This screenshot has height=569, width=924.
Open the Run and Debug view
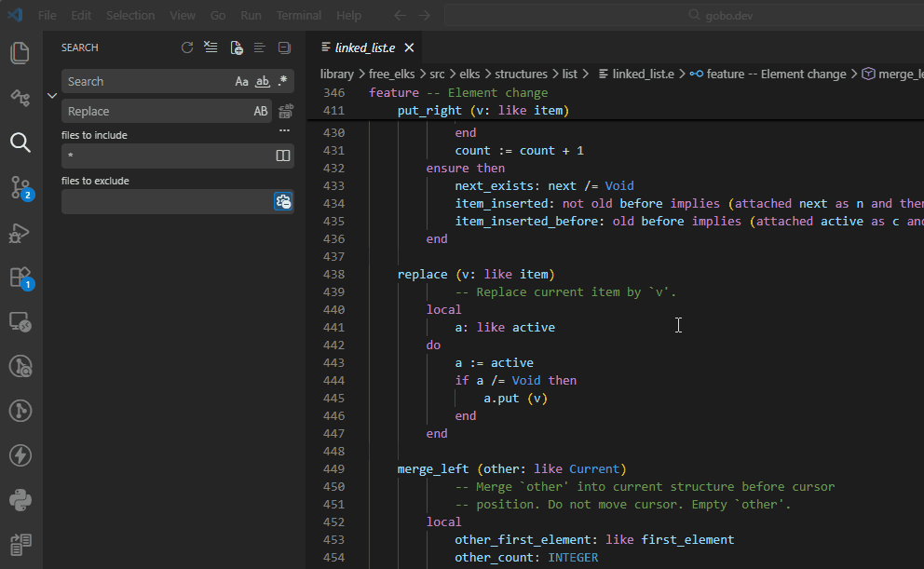[20, 233]
